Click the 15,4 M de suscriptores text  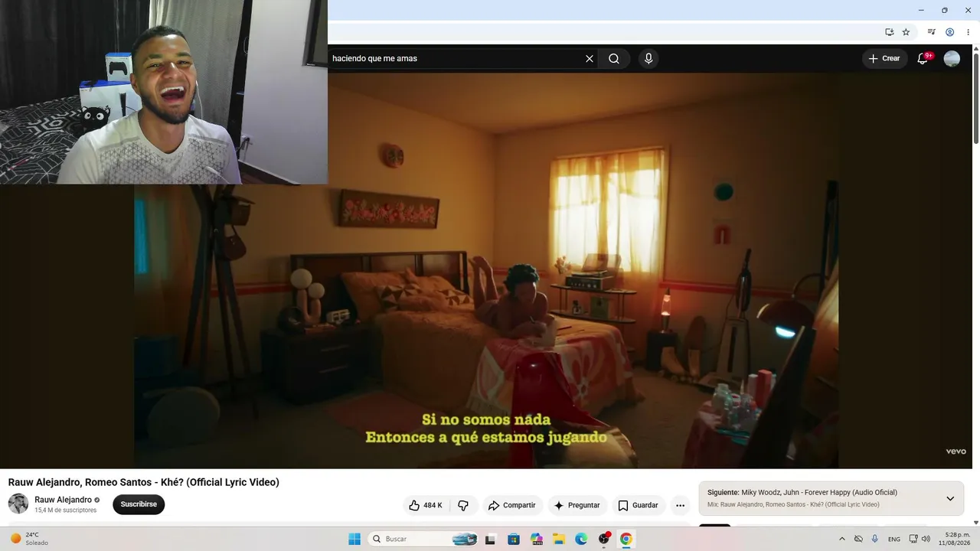click(66, 510)
